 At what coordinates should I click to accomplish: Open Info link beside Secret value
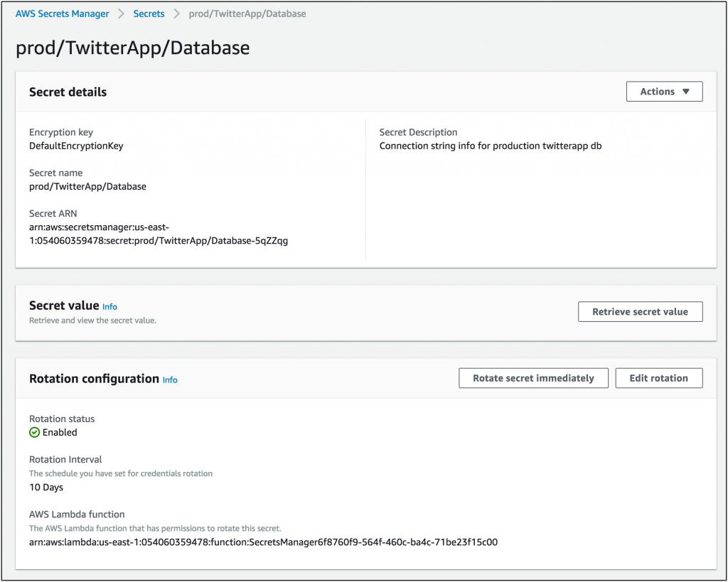[x=109, y=307]
